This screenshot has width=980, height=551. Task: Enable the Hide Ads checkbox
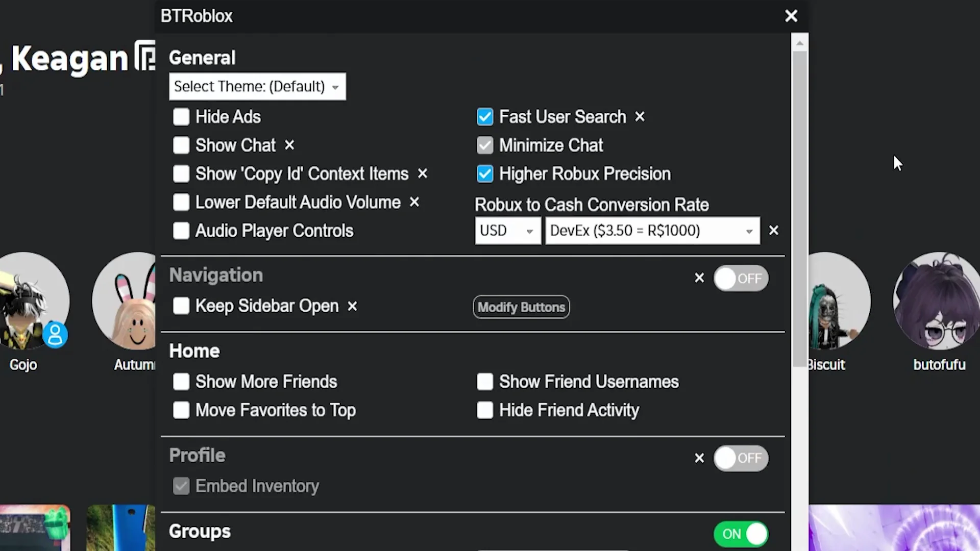pyautogui.click(x=181, y=117)
